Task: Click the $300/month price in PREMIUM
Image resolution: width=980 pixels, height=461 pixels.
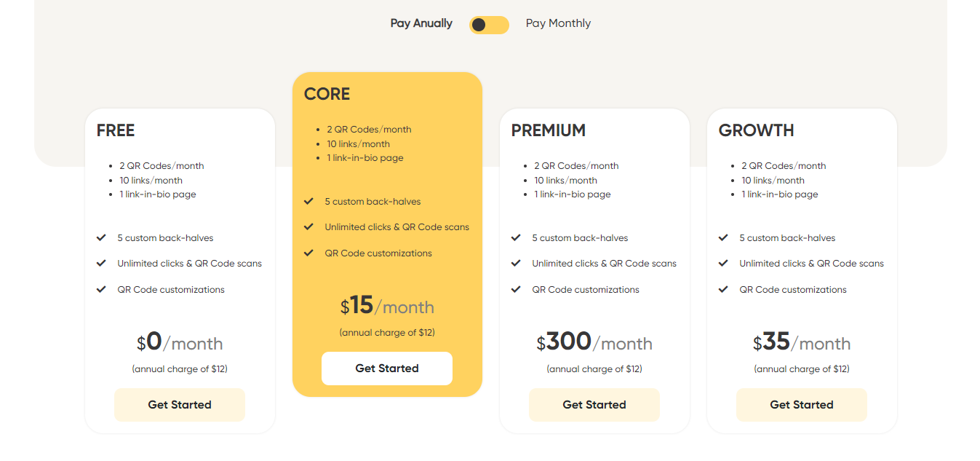Action: tap(594, 342)
